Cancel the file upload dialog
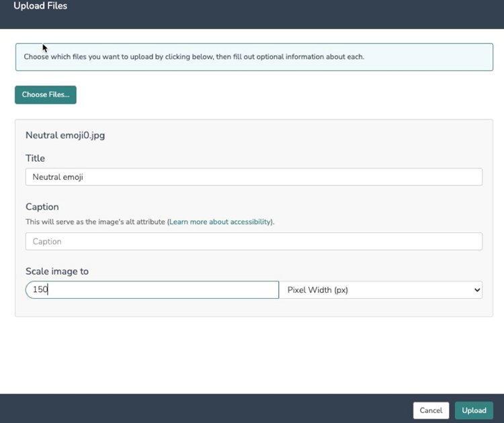504x423 pixels. tap(431, 410)
